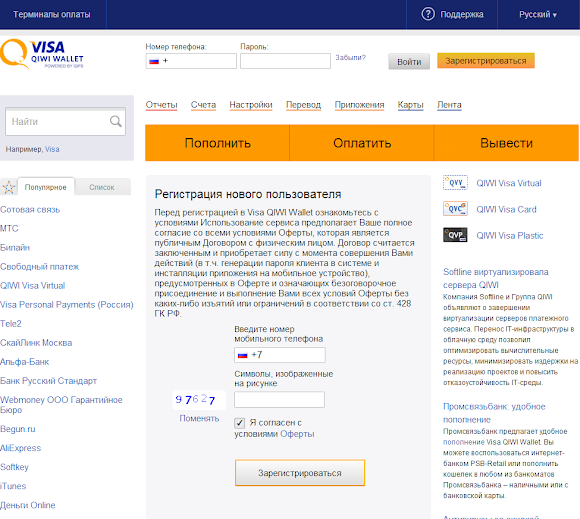Click the Visa QIWI Wallet logo
Image resolution: width=580 pixels, height=519 pixels.
(x=42, y=54)
